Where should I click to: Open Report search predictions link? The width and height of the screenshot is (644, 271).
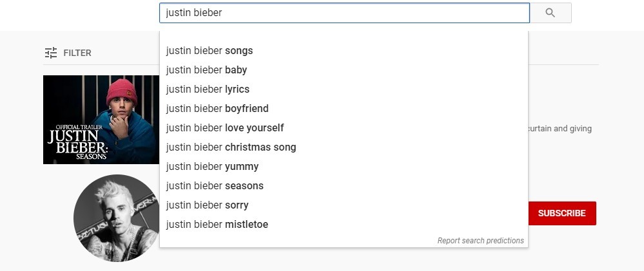[x=480, y=241]
